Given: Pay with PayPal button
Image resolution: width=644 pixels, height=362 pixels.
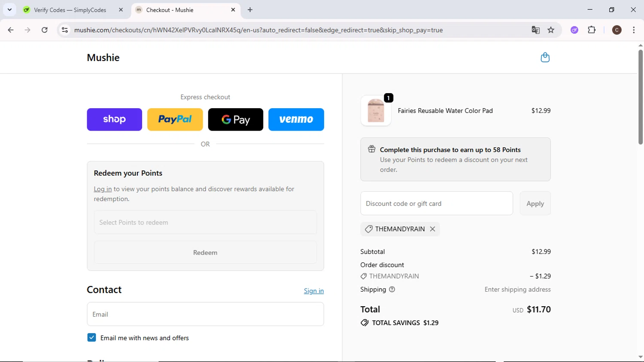Looking at the screenshot, I should pyautogui.click(x=175, y=119).
